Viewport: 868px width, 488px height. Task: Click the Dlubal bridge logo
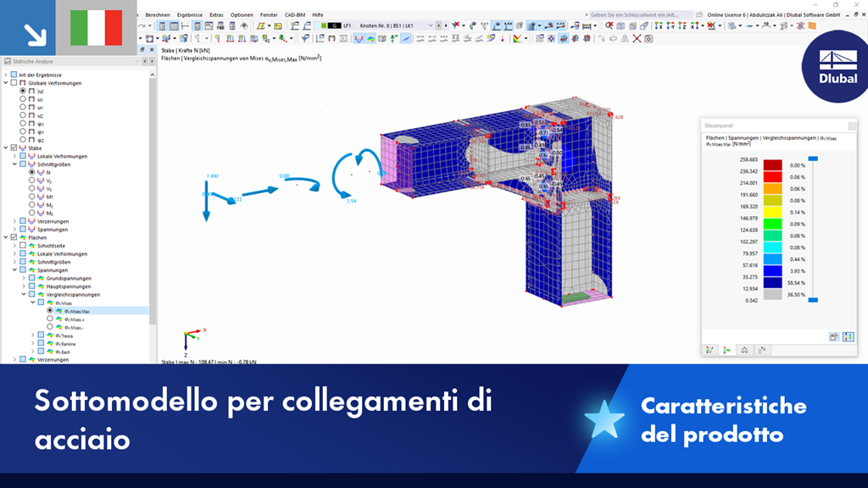(x=834, y=76)
